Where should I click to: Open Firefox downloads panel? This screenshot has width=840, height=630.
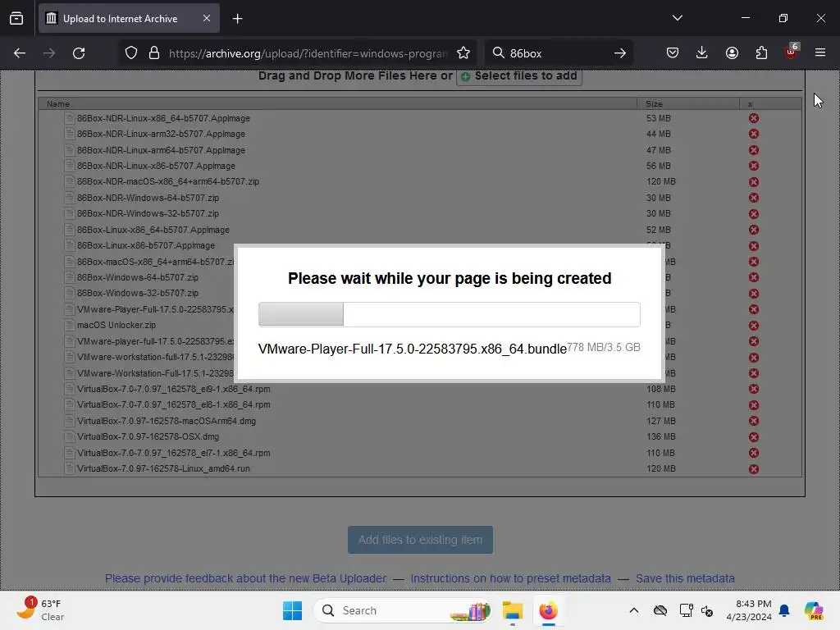click(x=702, y=52)
